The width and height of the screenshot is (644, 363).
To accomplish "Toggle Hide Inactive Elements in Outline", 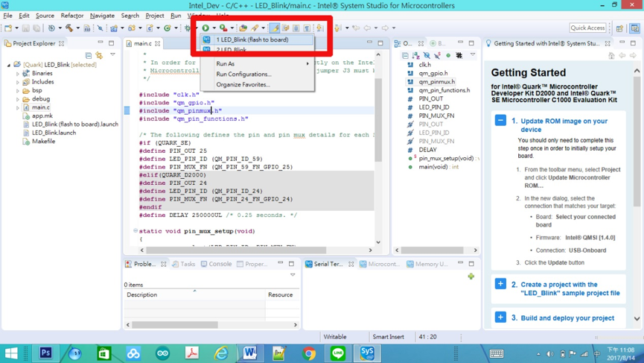I will [459, 55].
